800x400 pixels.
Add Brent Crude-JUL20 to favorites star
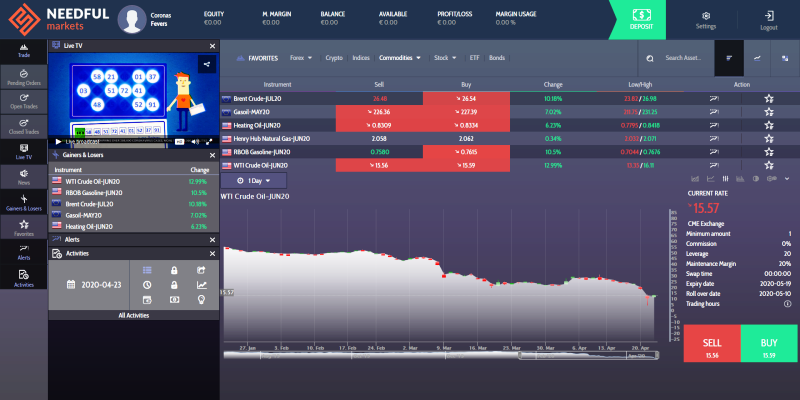pos(769,99)
